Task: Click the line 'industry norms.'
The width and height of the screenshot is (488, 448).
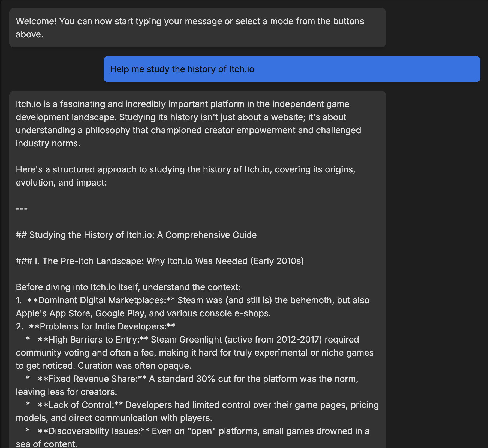Action: 48,143
